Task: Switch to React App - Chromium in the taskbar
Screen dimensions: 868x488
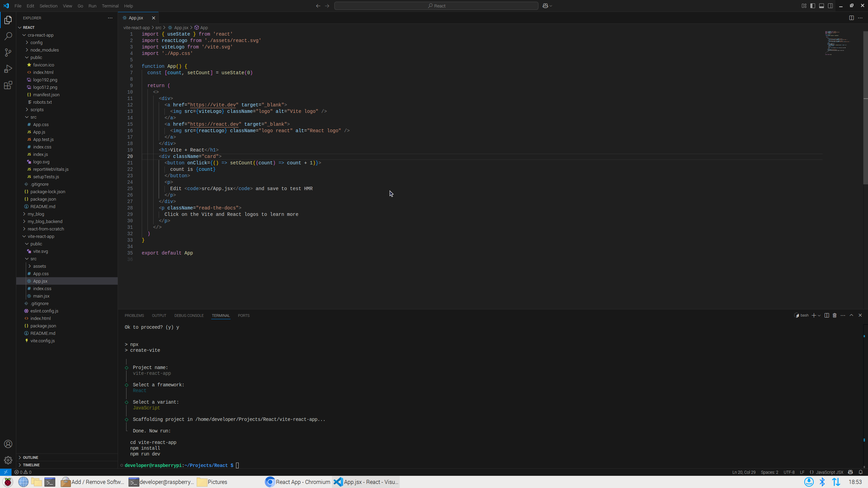Action: coord(298,482)
